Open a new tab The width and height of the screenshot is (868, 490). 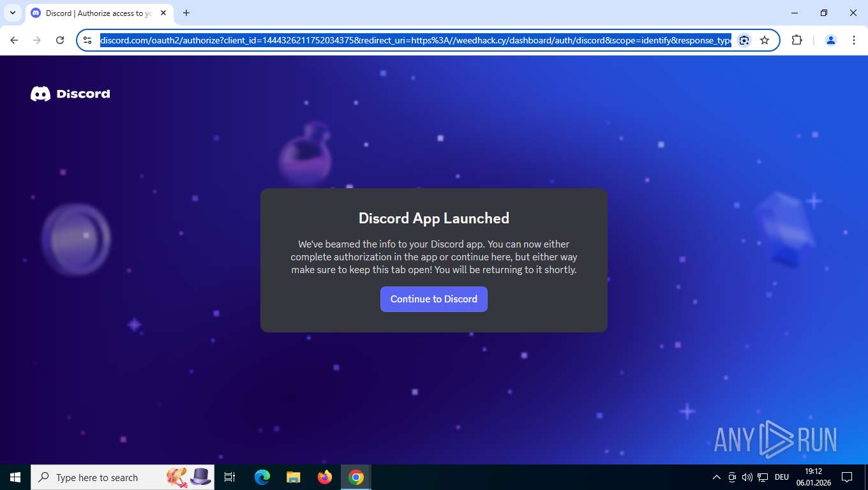pos(186,13)
